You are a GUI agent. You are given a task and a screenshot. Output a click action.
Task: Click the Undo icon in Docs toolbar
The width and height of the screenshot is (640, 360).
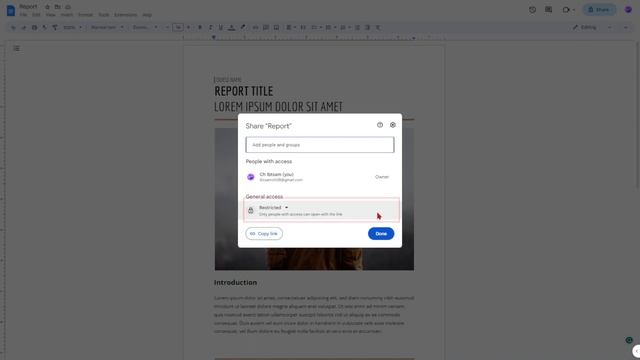13,27
